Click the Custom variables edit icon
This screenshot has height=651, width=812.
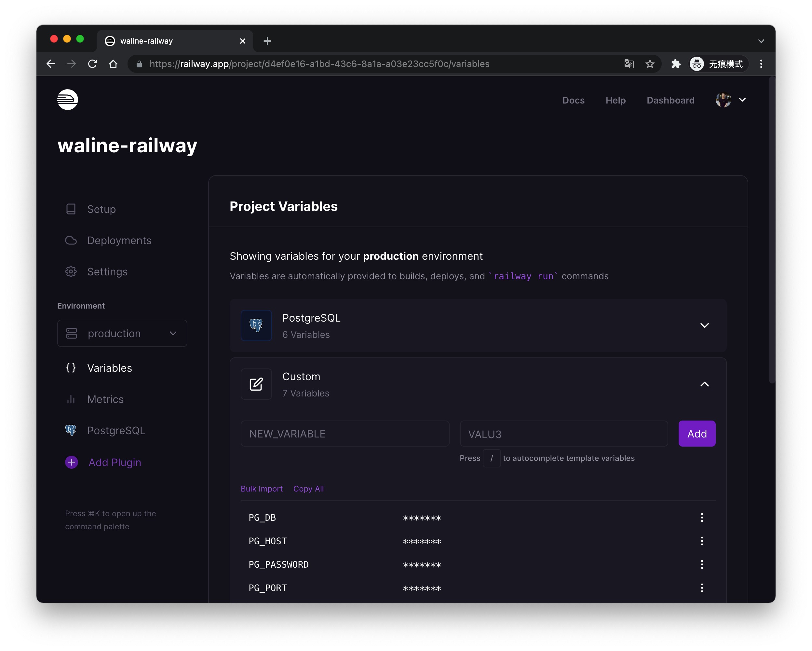[256, 384]
